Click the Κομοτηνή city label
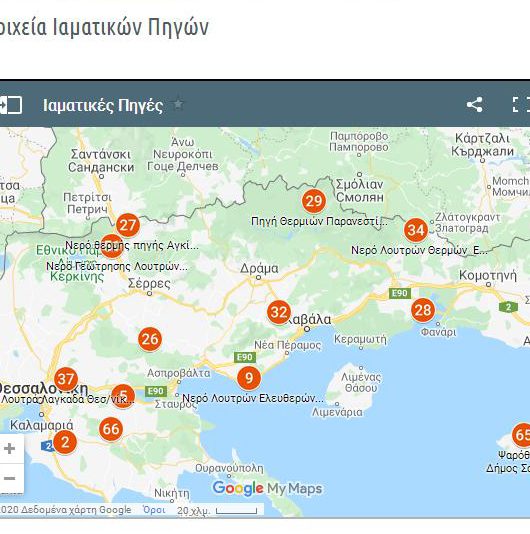This screenshot has width=530, height=534. click(x=488, y=275)
